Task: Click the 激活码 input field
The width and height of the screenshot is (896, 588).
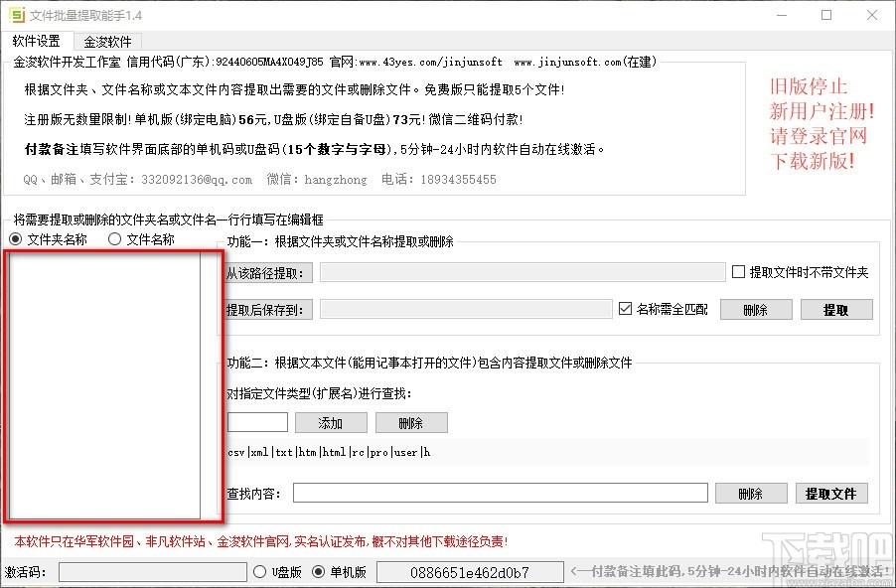Action: pos(153,572)
